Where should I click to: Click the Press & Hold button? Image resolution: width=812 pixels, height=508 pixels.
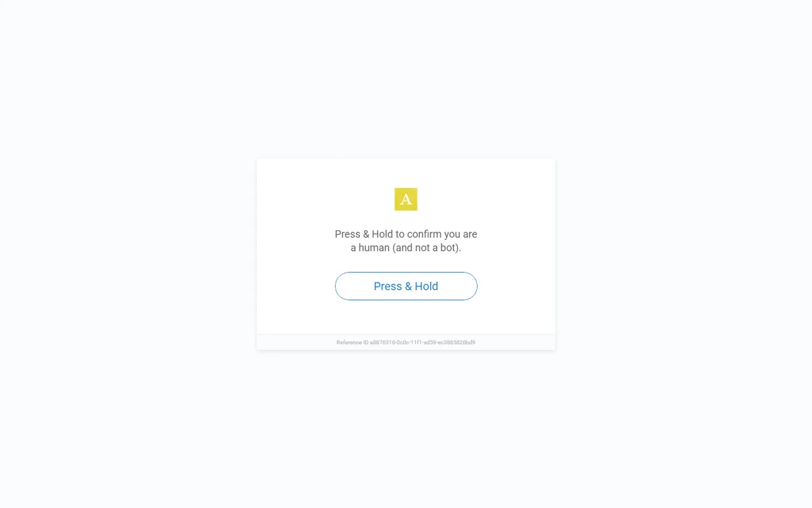[406, 286]
